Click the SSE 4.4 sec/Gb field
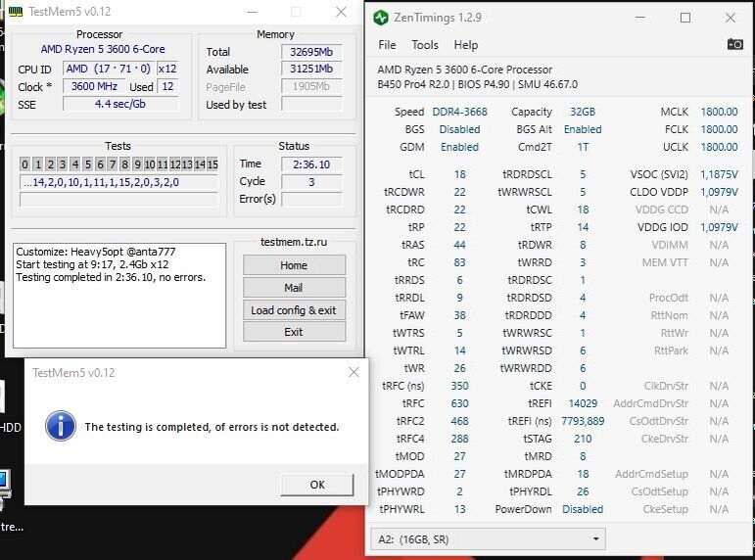 pyautogui.click(x=120, y=104)
